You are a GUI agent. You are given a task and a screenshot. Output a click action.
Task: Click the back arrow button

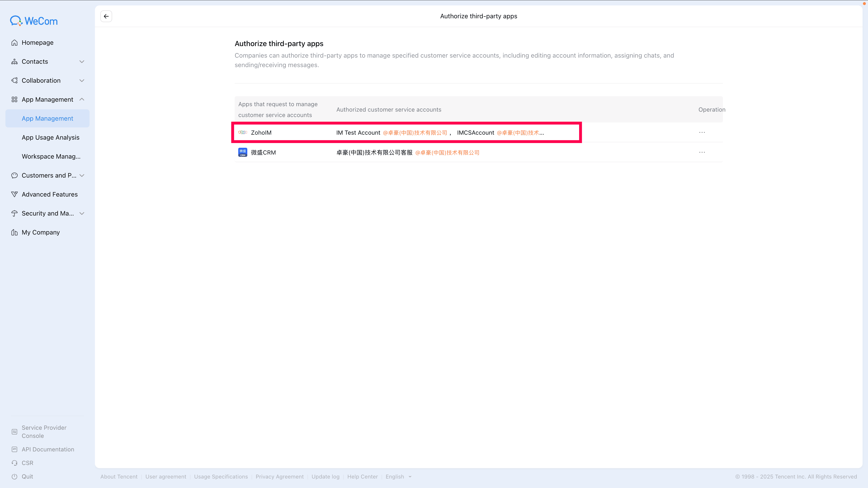106,16
